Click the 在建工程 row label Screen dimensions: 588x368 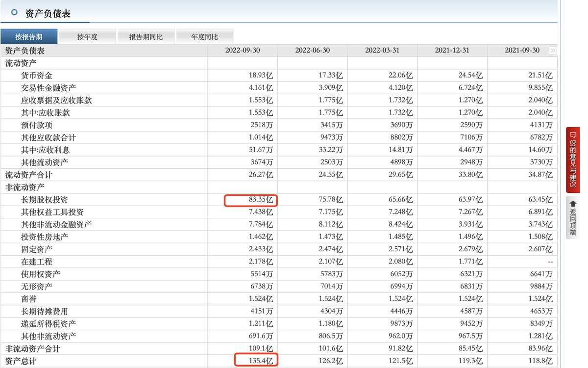(37, 262)
